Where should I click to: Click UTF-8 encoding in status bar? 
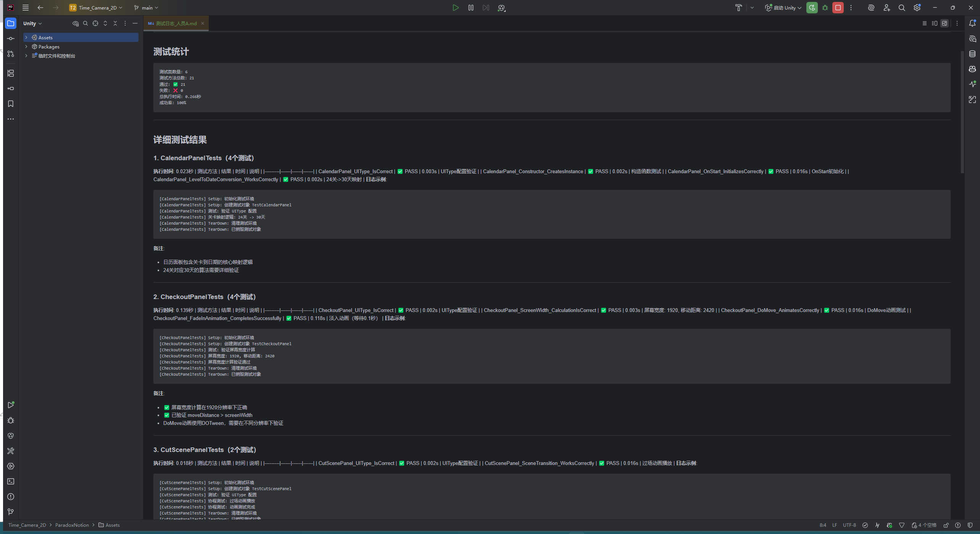click(849, 525)
